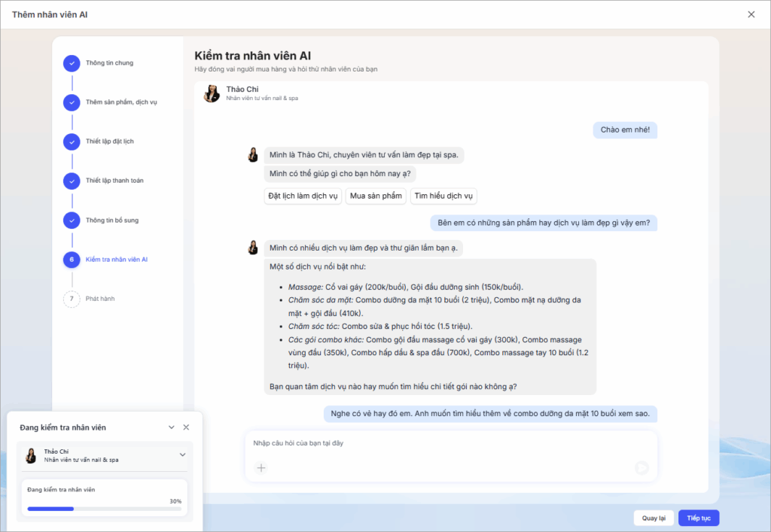Viewport: 771px width, 532px height.
Task: Click the 30% testing progress bar
Action: pyautogui.click(x=104, y=509)
